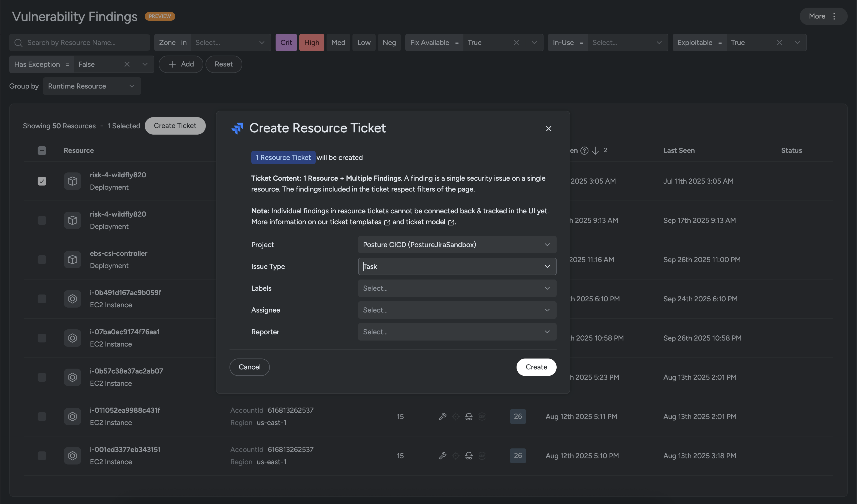The image size is (857, 504).
Task: Open Group by Runtime Resource dropdown
Action: pyautogui.click(x=92, y=86)
